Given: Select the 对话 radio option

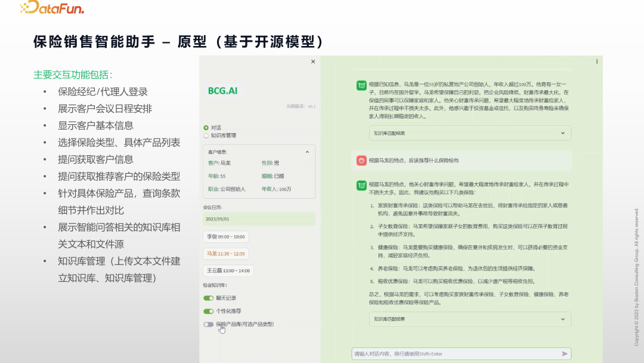Looking at the screenshot, I should click(x=206, y=126).
